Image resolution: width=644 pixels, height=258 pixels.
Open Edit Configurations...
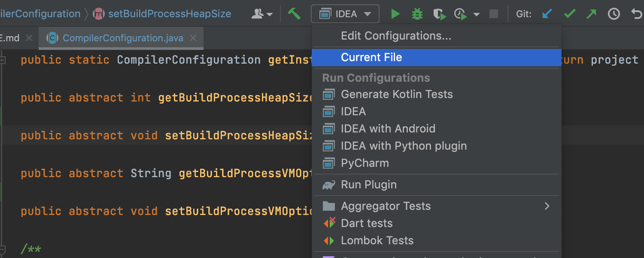tap(396, 36)
